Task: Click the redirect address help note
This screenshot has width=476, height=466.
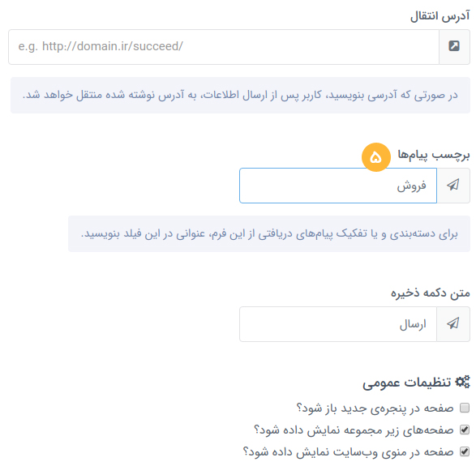Action: pyautogui.click(x=240, y=95)
